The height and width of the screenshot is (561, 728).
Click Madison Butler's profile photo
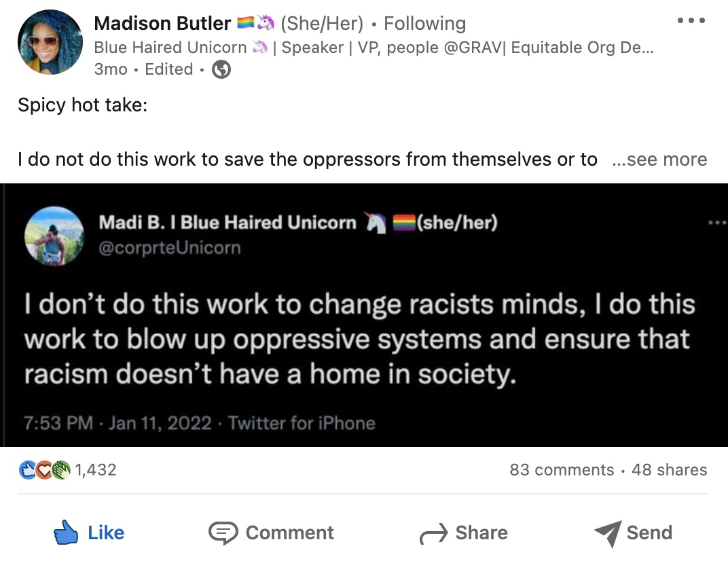pyautogui.click(x=50, y=41)
